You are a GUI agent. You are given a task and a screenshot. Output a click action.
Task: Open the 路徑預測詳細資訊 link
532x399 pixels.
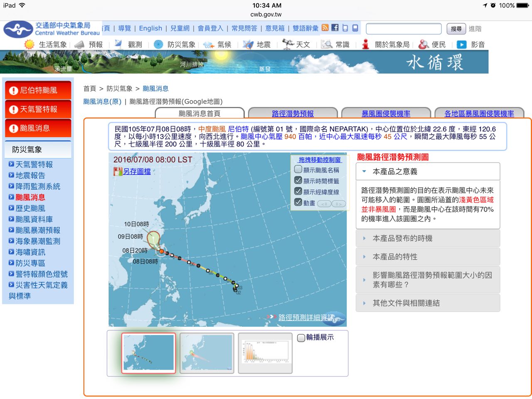(306, 318)
